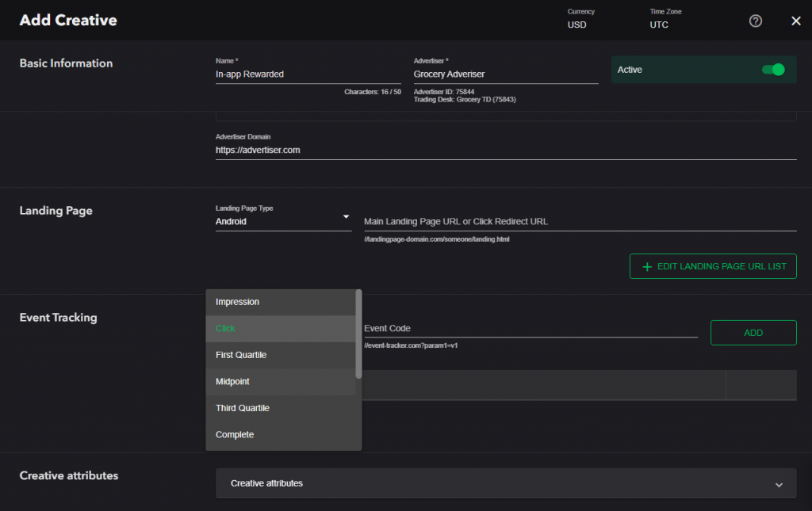Click the plus icon on Edit Landing Page button
Image resolution: width=812 pixels, height=511 pixels.
click(x=647, y=267)
